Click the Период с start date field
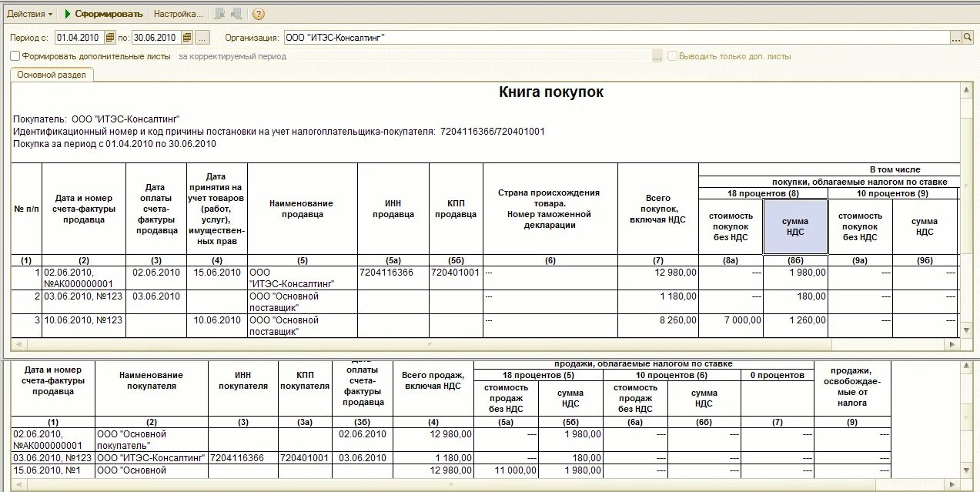Screen dimensions: 980x492 (79, 37)
